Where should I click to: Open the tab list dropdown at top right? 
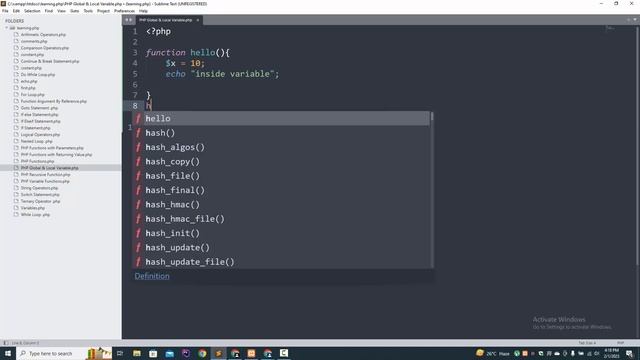point(635,20)
